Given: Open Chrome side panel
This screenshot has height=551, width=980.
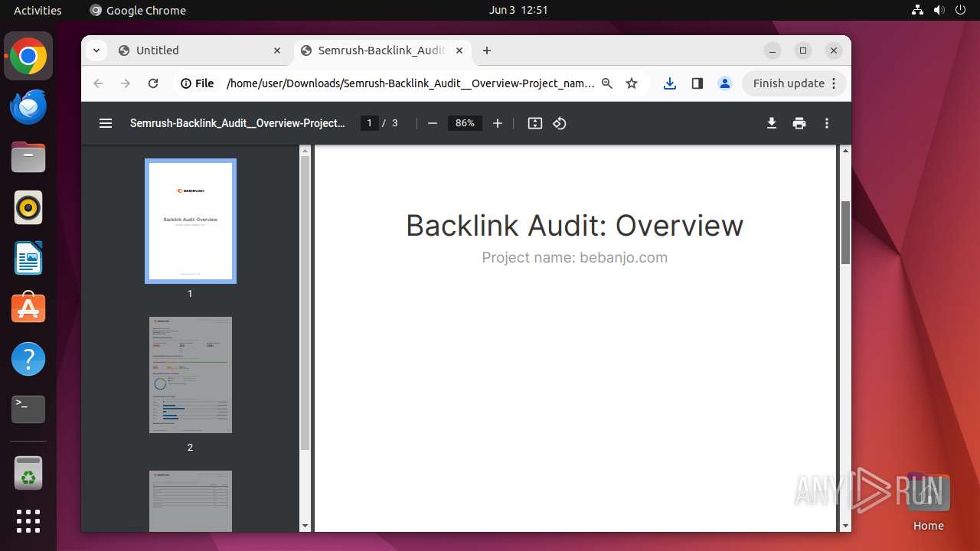Looking at the screenshot, I should pos(697,83).
